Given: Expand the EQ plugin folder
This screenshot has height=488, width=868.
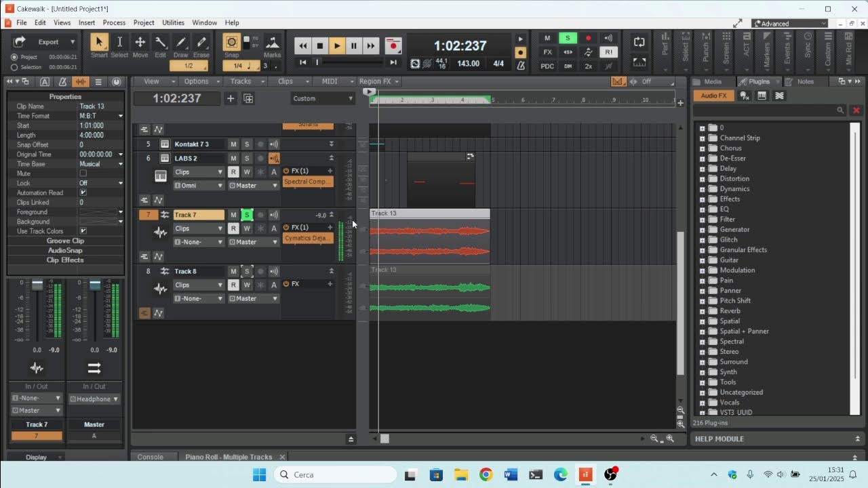Looking at the screenshot, I should click(703, 209).
